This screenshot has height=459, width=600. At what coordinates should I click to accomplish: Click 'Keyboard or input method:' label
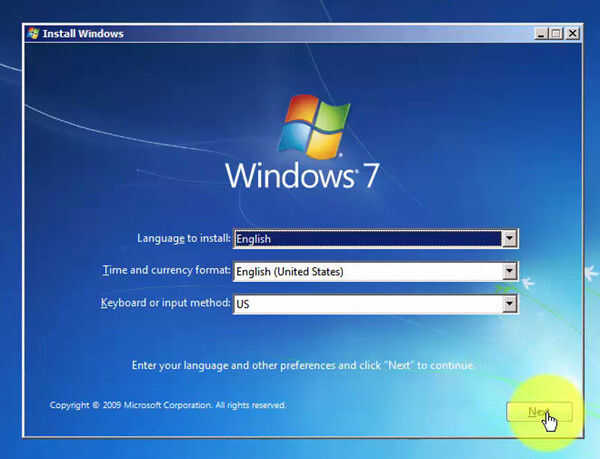pos(165,303)
